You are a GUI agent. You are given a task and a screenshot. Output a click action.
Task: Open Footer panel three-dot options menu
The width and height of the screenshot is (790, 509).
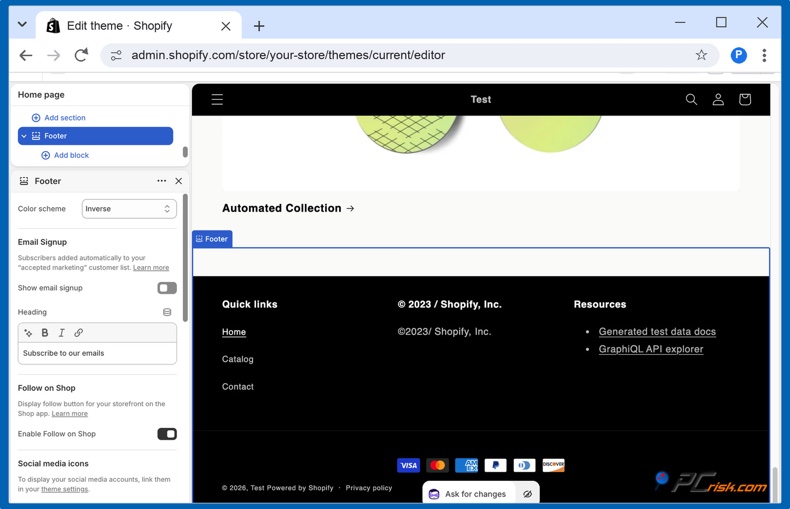[161, 180]
